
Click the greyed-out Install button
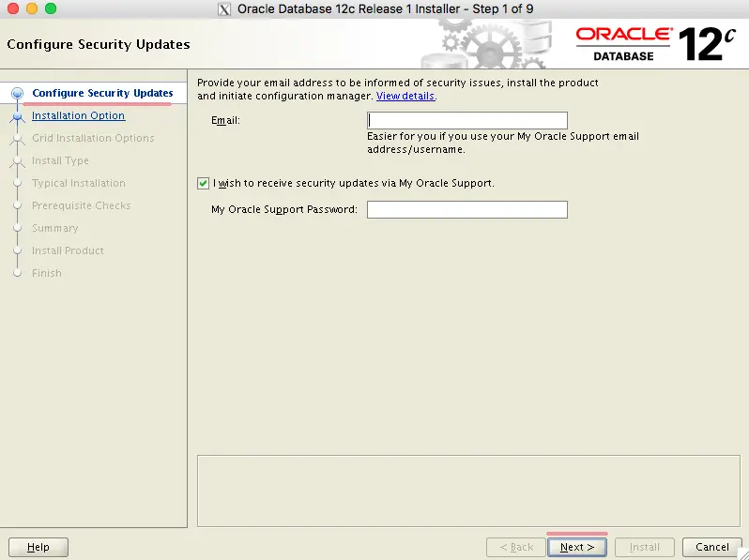pos(645,547)
